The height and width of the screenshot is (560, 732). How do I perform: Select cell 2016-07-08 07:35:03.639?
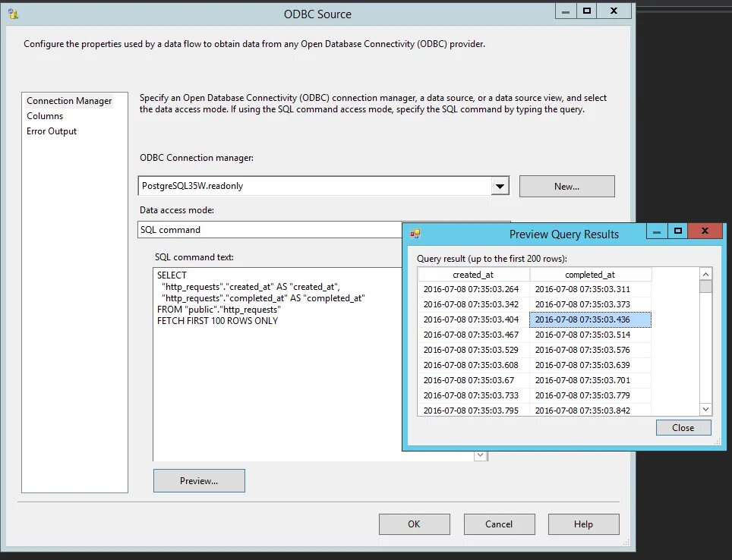[x=590, y=365]
